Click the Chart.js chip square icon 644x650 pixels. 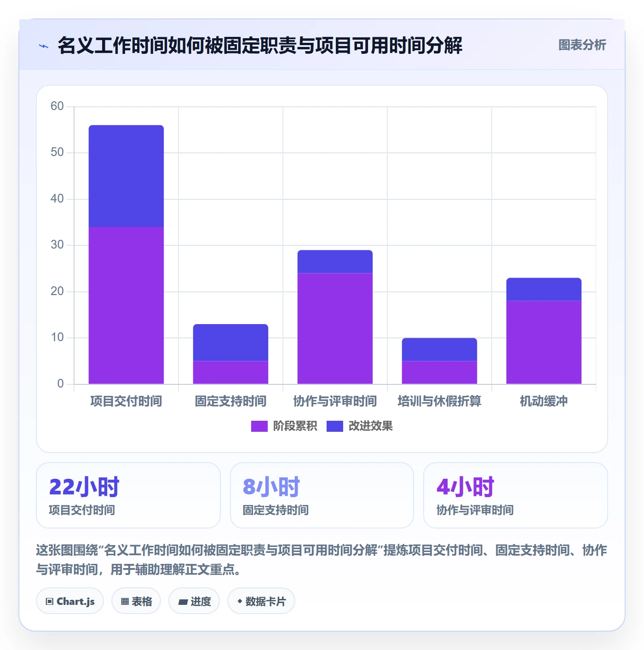click(50, 601)
